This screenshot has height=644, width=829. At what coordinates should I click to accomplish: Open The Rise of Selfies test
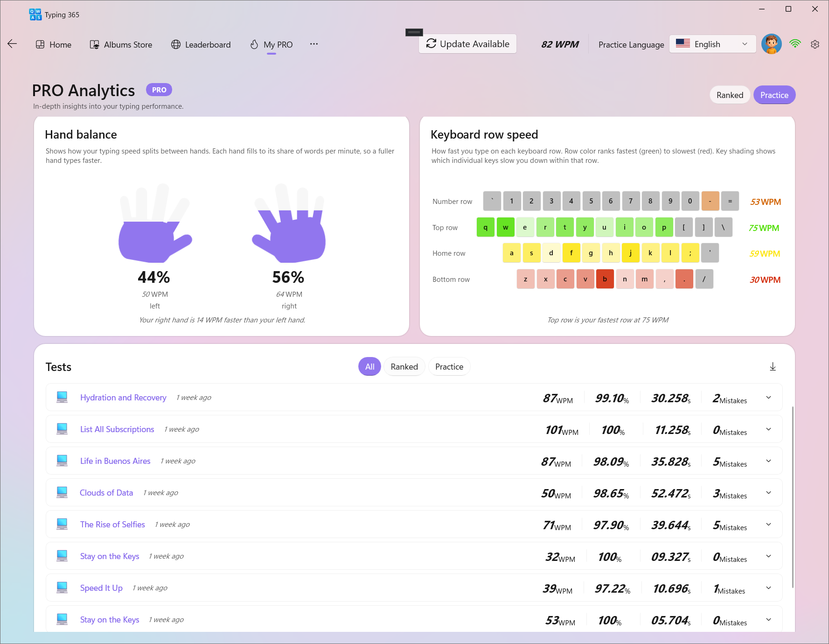[x=112, y=525]
